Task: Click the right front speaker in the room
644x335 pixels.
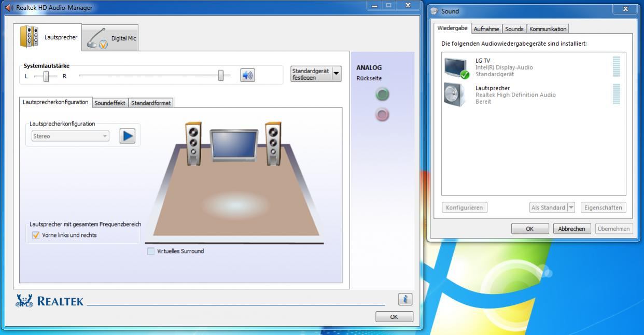Action: tap(273, 144)
